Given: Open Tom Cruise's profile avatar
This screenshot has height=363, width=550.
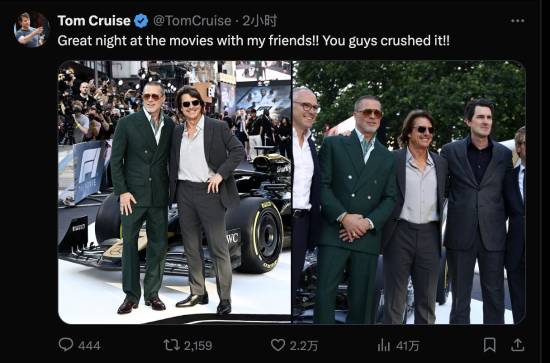Looking at the screenshot, I should click(32, 29).
